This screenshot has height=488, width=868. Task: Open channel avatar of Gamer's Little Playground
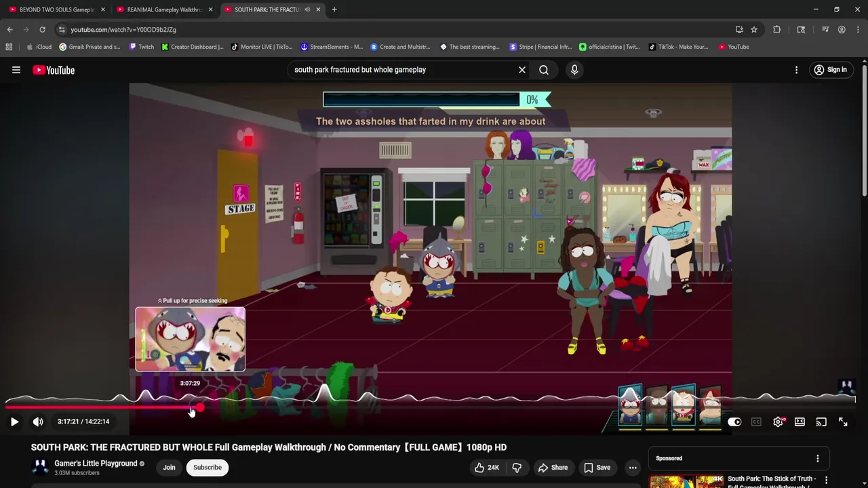click(40, 467)
